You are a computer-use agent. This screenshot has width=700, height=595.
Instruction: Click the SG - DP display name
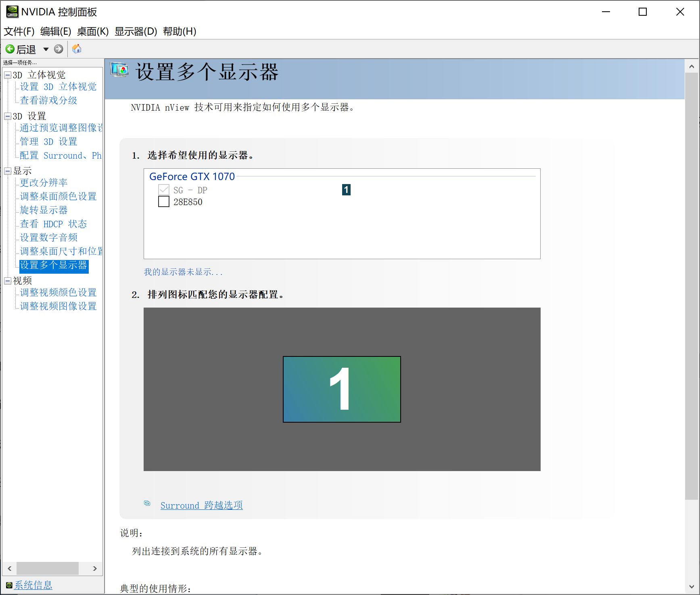[190, 190]
